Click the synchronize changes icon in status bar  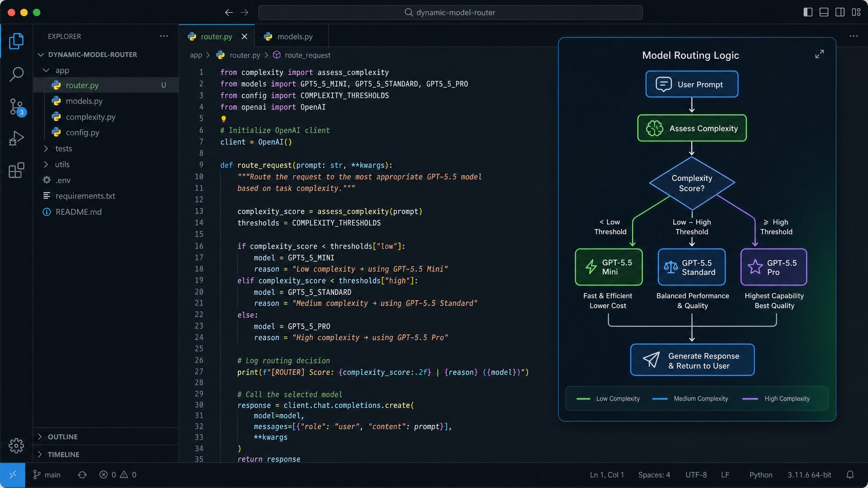[82, 475]
